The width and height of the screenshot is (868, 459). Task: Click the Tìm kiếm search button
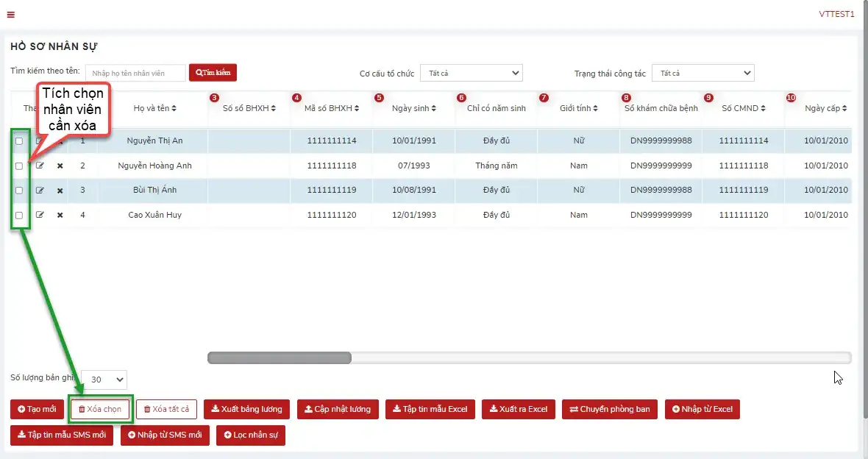213,73
